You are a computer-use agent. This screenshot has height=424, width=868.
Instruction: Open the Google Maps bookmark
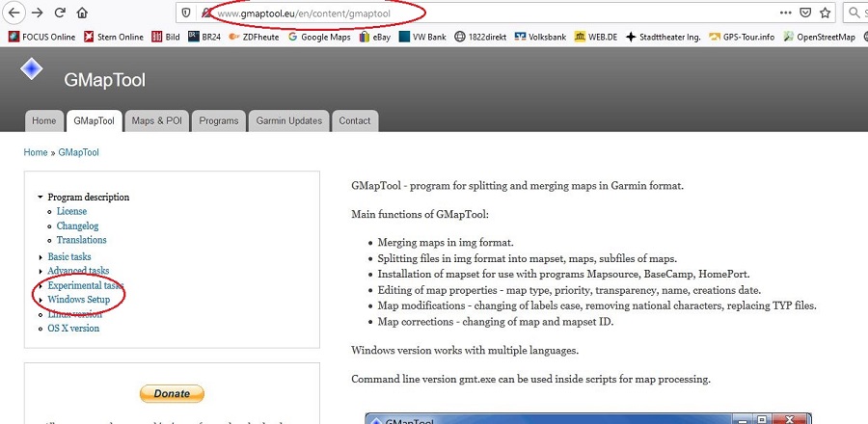319,38
